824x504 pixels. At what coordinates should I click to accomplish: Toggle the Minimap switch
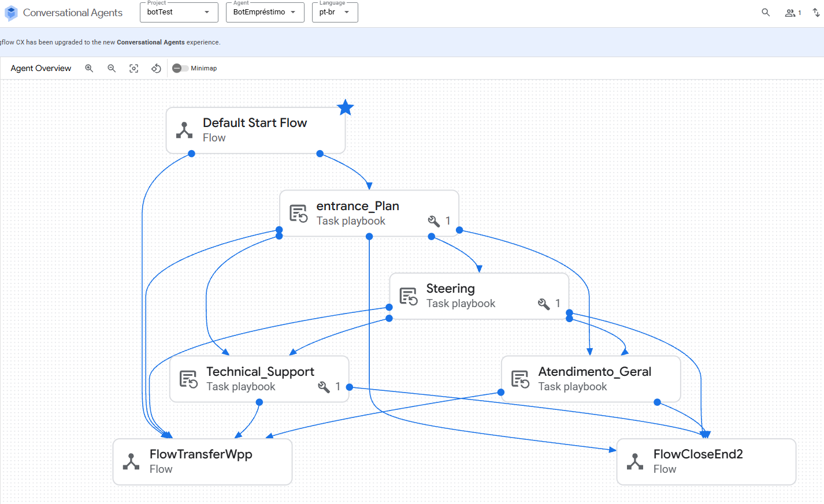tap(180, 68)
